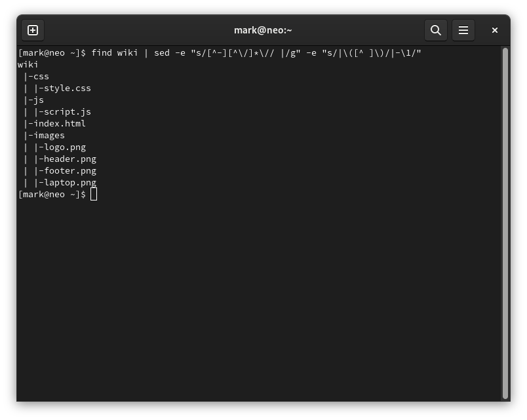Click the script.js file entry

pos(67,111)
